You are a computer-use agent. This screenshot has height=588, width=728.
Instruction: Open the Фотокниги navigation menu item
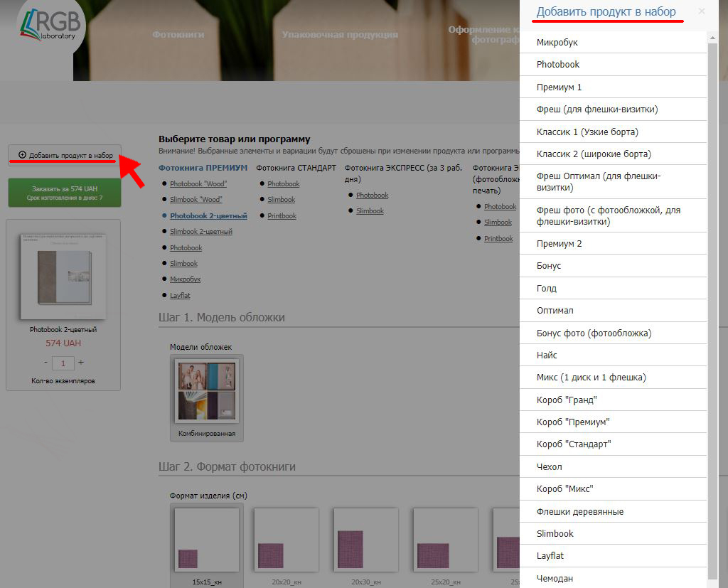click(x=178, y=34)
